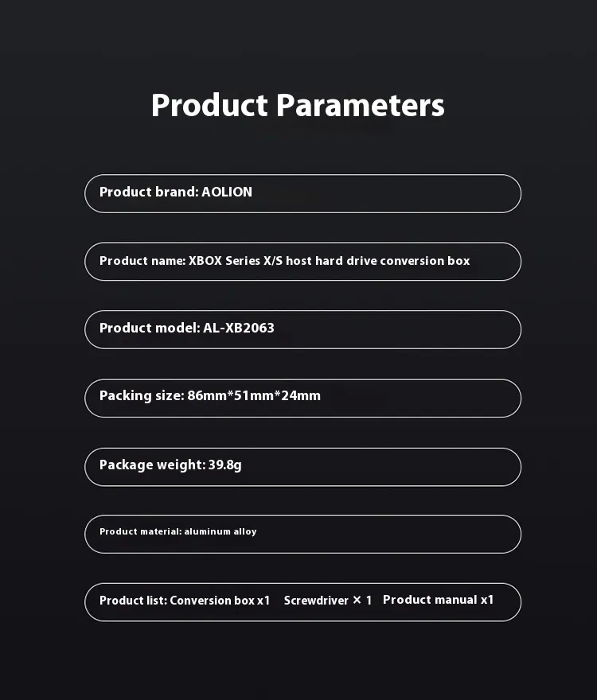This screenshot has height=700, width=597.
Task: Click the 86mm*51mm*24mm dimensions
Action: pos(254,395)
